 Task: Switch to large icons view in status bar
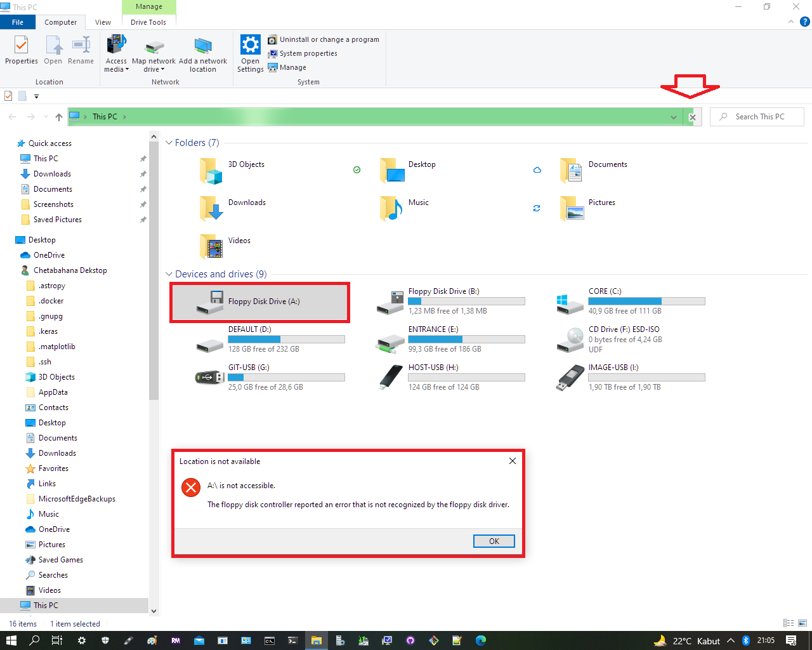[x=802, y=623]
